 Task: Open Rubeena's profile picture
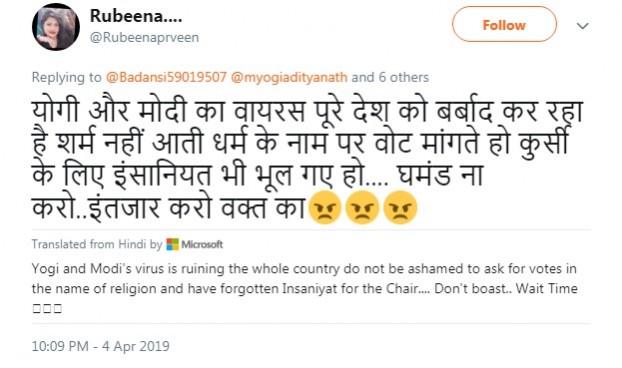pyautogui.click(x=56, y=27)
